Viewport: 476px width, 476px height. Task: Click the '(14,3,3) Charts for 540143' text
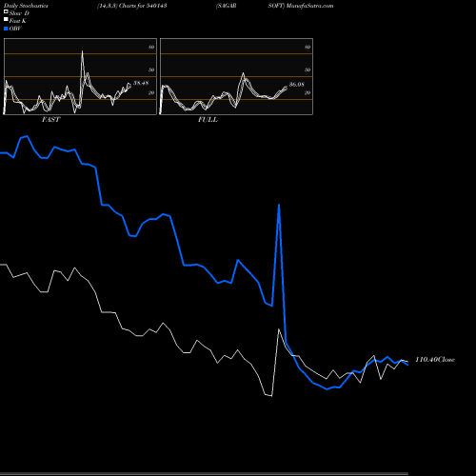(132, 6)
